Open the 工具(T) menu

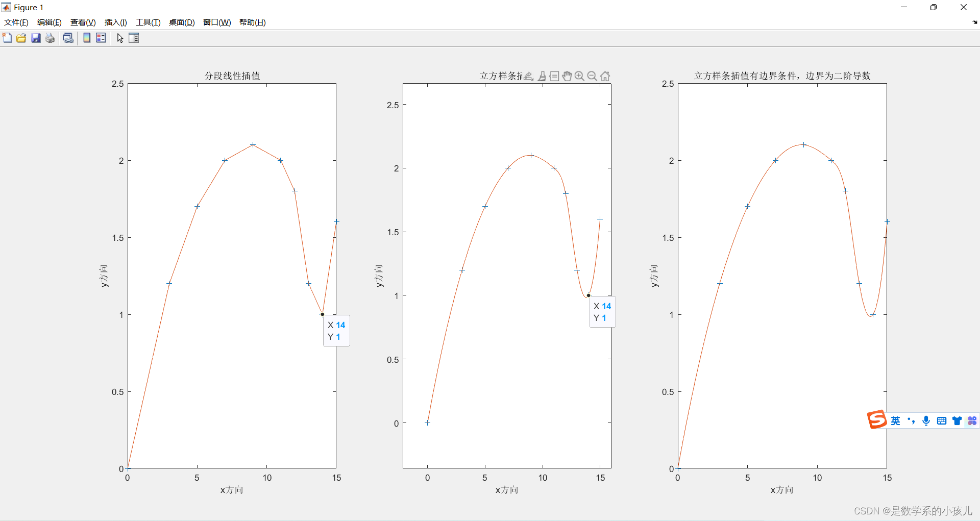click(148, 22)
